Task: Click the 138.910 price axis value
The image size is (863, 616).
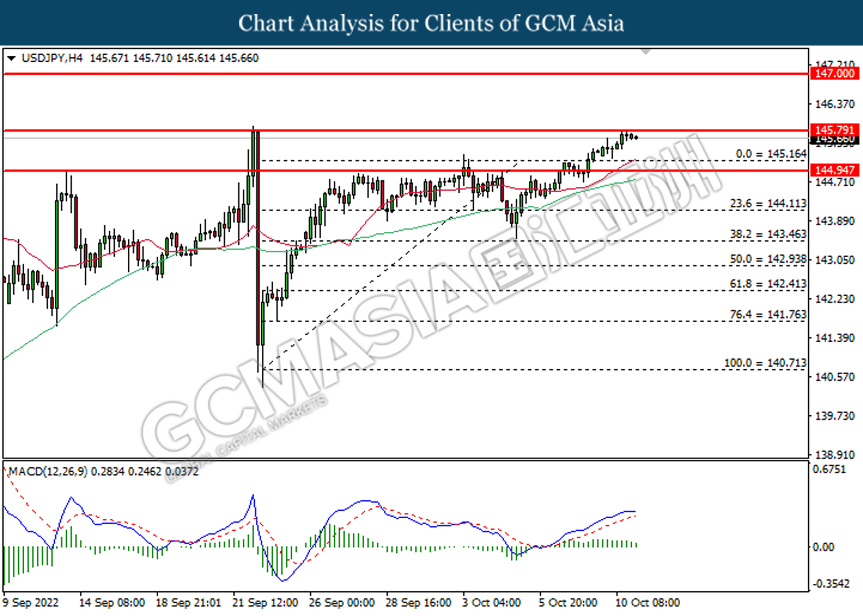Action: pos(835,455)
